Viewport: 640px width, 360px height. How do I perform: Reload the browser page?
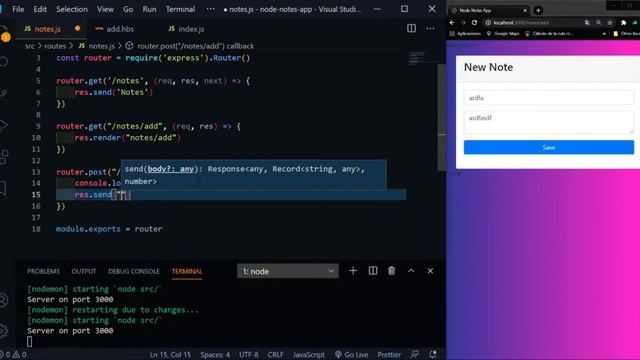click(474, 22)
